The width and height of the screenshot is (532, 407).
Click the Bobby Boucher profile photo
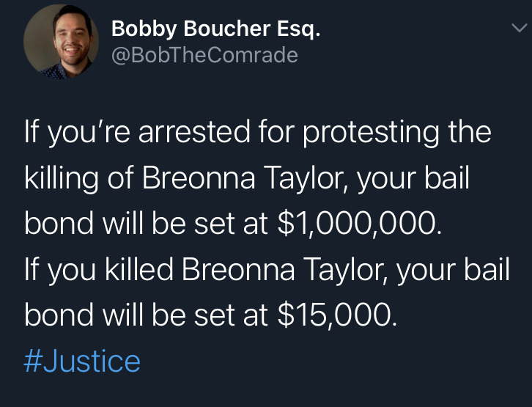(59, 44)
